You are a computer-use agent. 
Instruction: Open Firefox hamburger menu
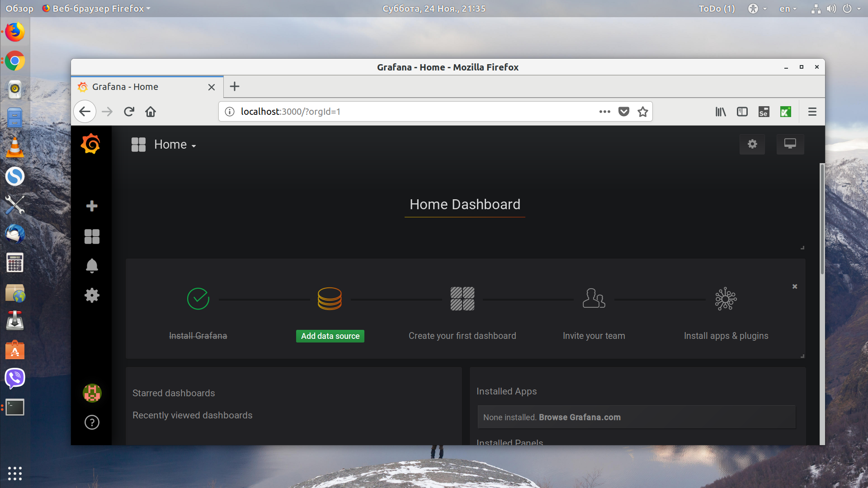pos(812,112)
